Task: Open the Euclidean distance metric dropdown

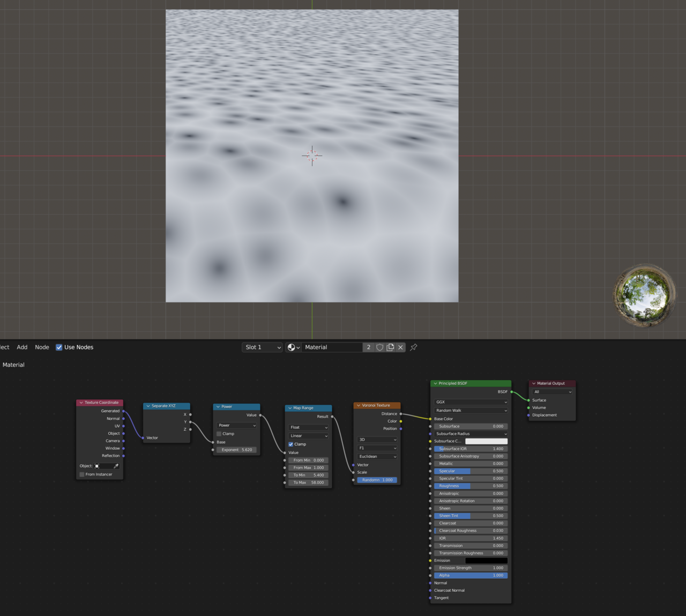Action: (x=377, y=456)
